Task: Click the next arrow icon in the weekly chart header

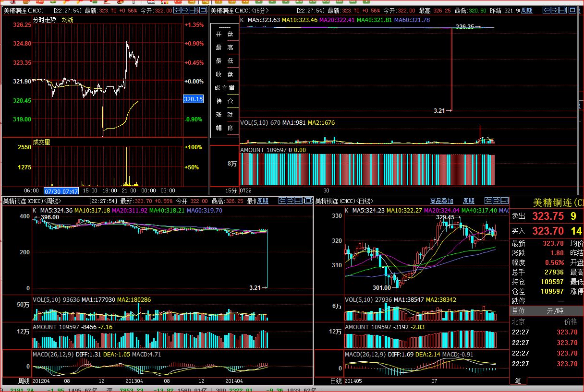Action: pyautogui.click(x=291, y=201)
